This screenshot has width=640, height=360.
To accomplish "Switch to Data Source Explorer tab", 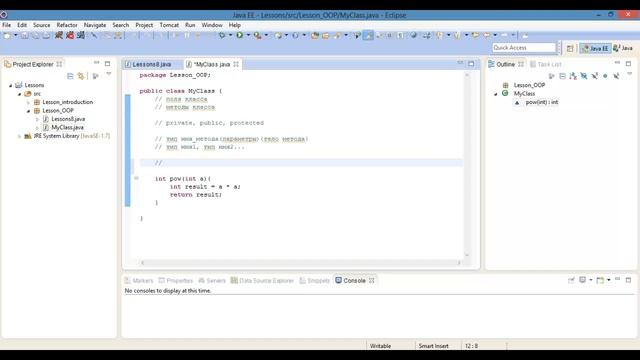I will click(262, 280).
